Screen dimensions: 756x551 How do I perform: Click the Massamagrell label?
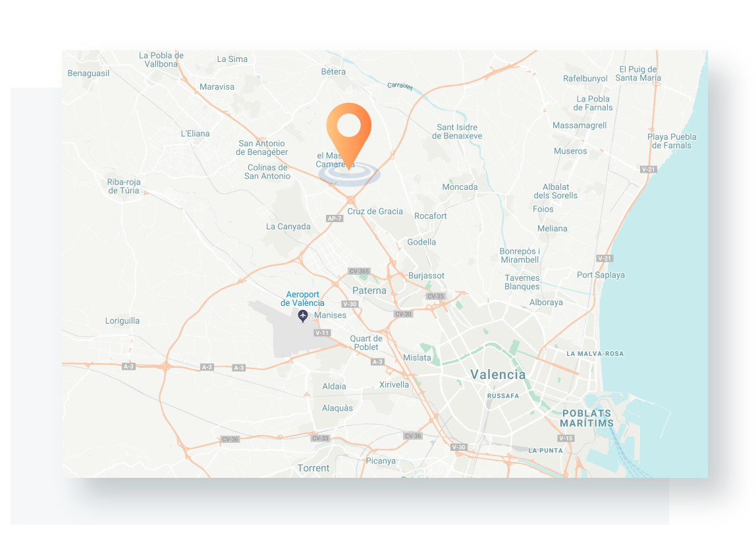(x=580, y=125)
